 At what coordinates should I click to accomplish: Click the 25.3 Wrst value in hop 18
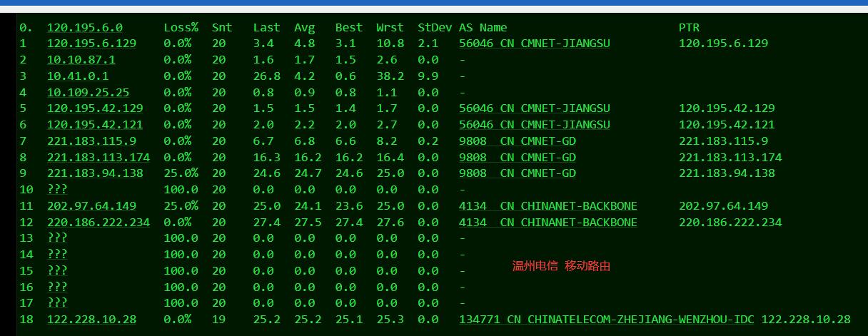click(390, 319)
